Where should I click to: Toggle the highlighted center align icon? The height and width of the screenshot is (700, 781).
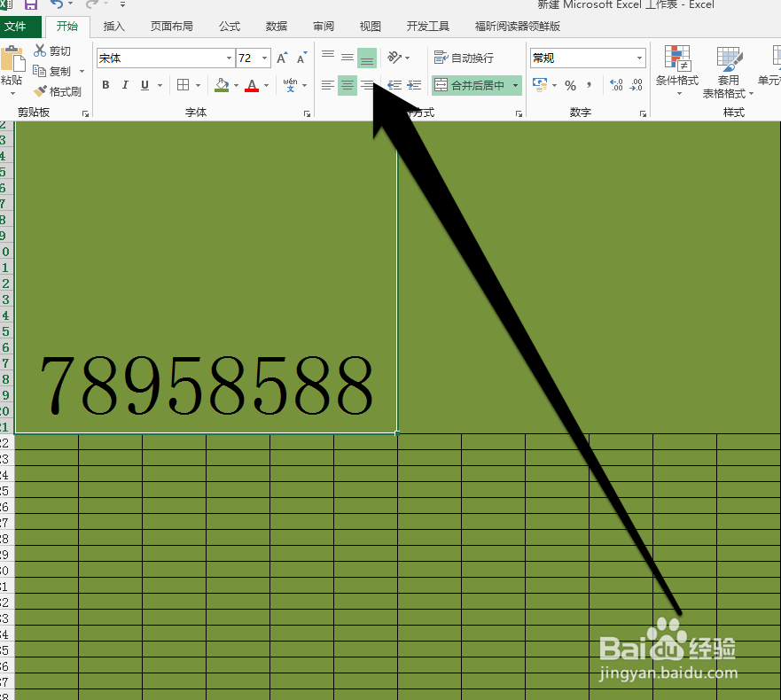(x=348, y=85)
